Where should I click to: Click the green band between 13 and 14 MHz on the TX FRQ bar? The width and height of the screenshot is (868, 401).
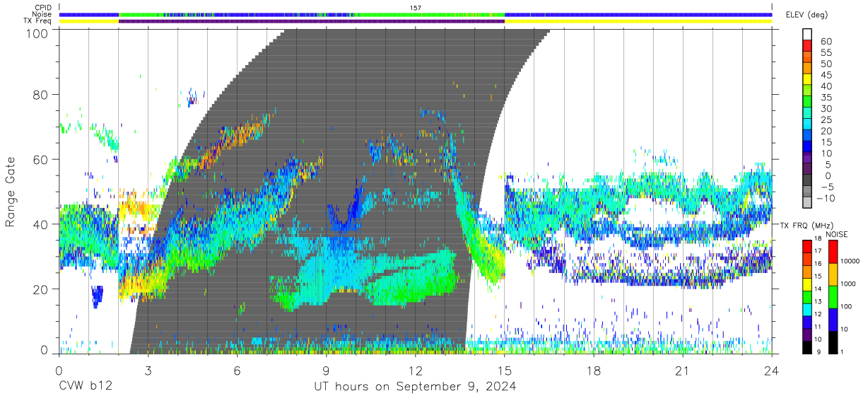807,296
